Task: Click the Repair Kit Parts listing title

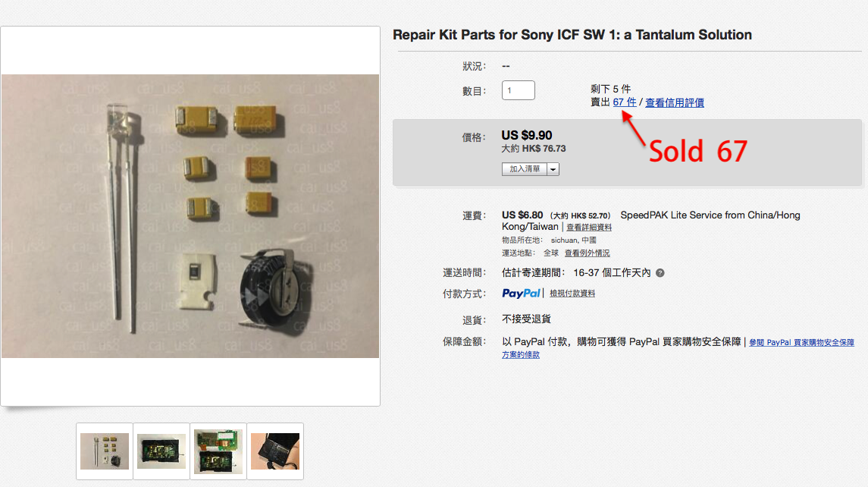Action: [572, 35]
